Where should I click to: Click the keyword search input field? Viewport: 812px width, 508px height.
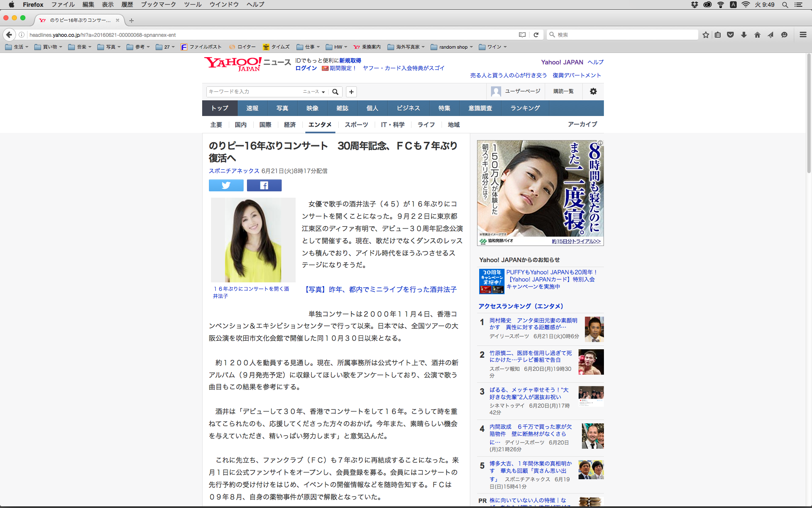254,92
